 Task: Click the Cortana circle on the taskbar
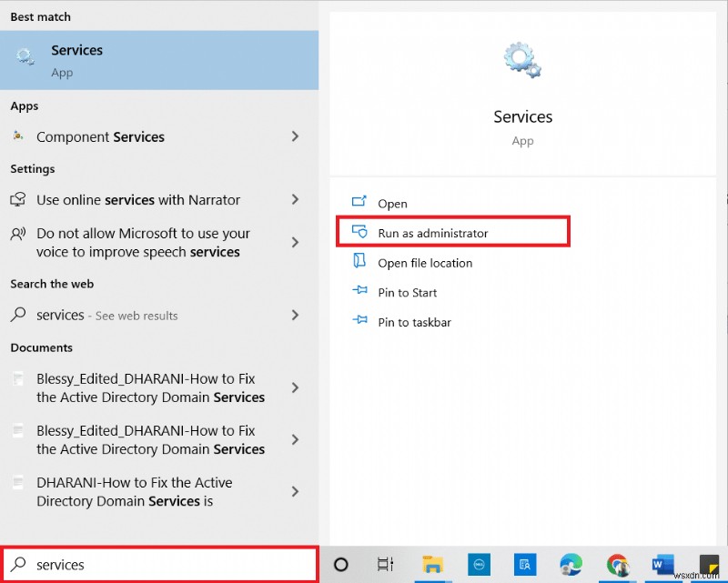click(x=340, y=564)
